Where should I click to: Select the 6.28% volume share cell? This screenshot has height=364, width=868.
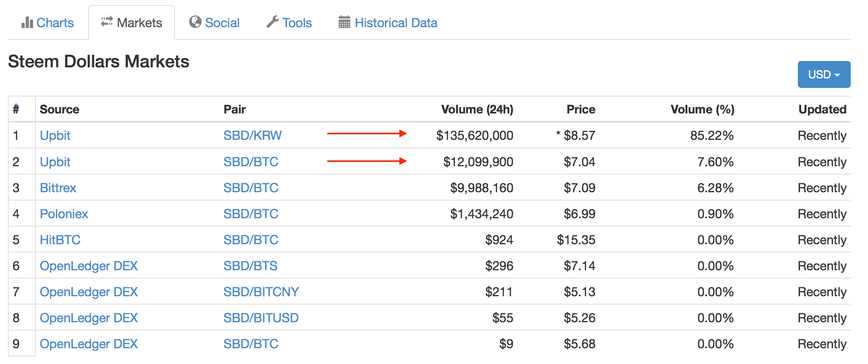[x=716, y=188]
